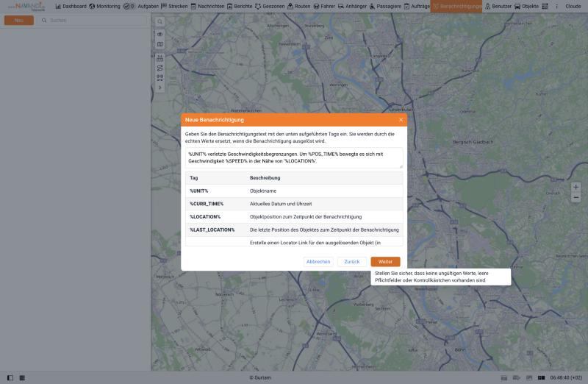The width and height of the screenshot is (588, 384).
Task: Click the nearest units tool icon on map toolbar
Action: click(159, 78)
